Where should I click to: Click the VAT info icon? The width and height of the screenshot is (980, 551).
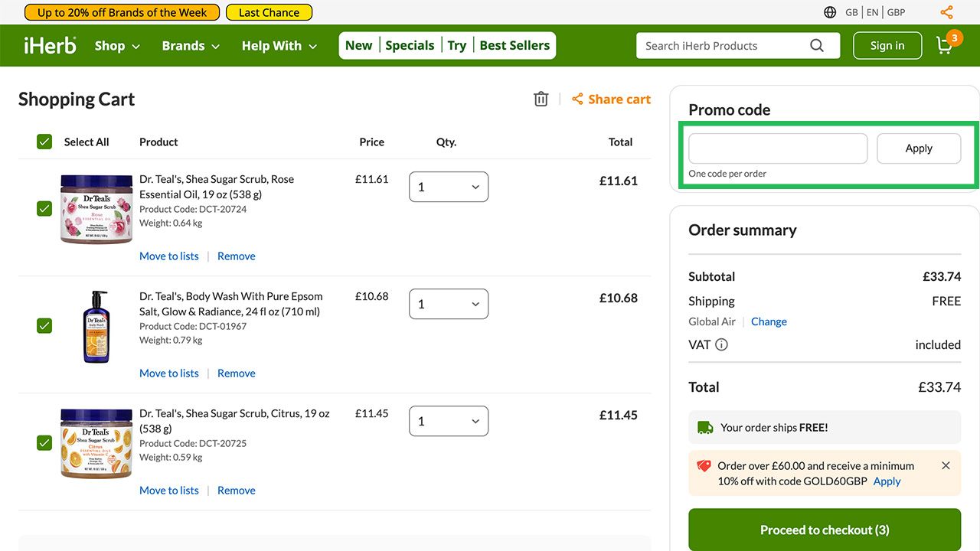pos(721,344)
